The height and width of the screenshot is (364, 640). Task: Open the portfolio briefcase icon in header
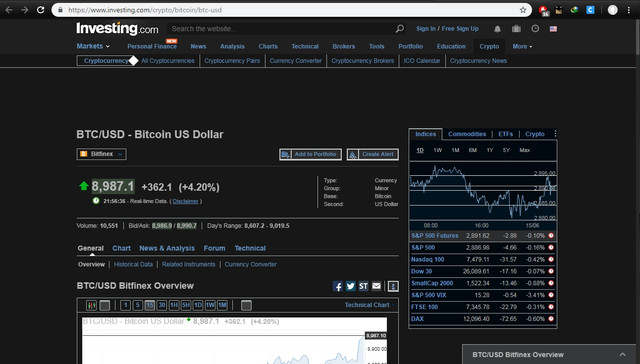click(x=516, y=29)
